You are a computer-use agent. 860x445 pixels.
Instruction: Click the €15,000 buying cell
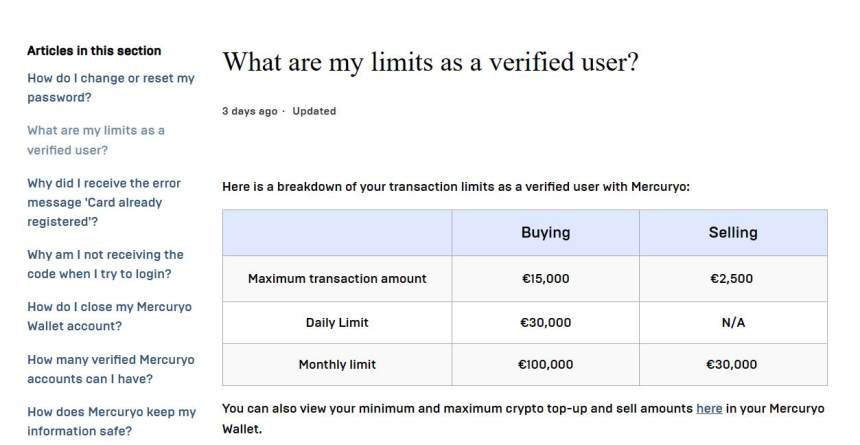[545, 279]
